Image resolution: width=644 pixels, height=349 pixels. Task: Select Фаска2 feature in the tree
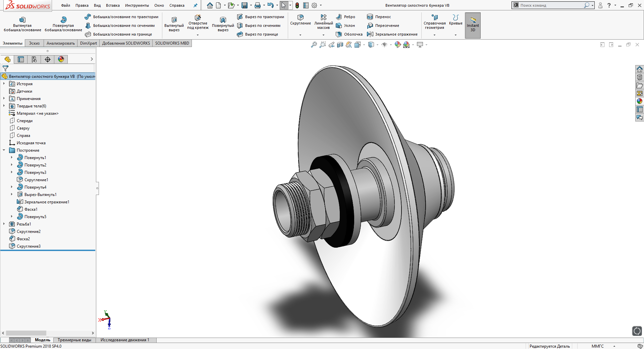[x=23, y=239]
